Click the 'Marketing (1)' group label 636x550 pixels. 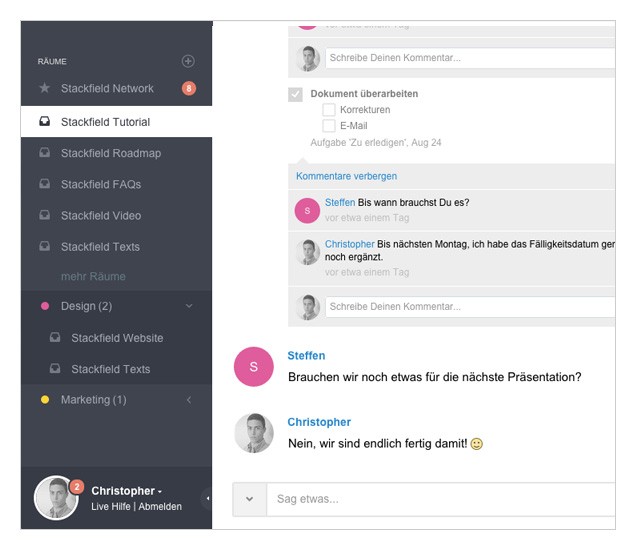pyautogui.click(x=94, y=400)
